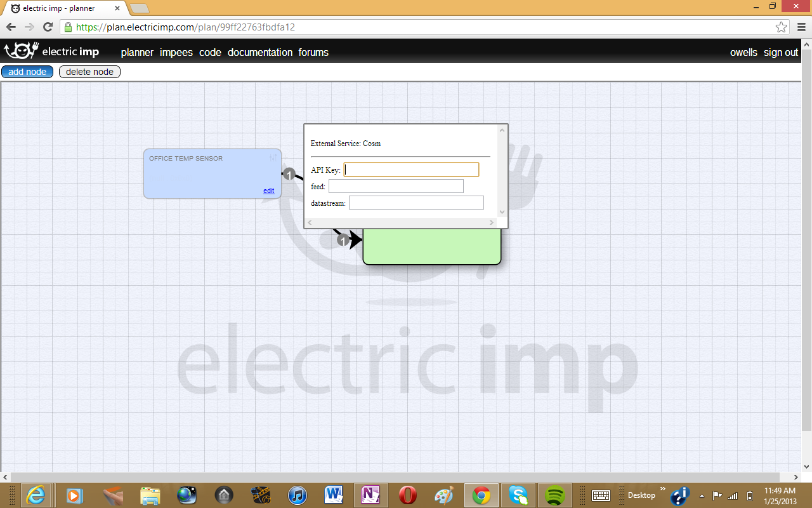Click the page vertical scrollbar down arrow
Image resolution: width=812 pixels, height=508 pixels.
click(x=806, y=466)
